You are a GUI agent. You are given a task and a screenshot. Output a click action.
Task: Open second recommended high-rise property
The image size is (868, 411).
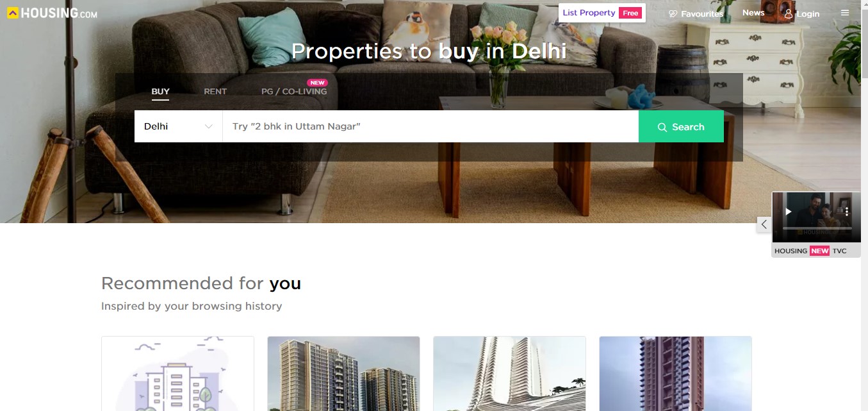point(343,374)
